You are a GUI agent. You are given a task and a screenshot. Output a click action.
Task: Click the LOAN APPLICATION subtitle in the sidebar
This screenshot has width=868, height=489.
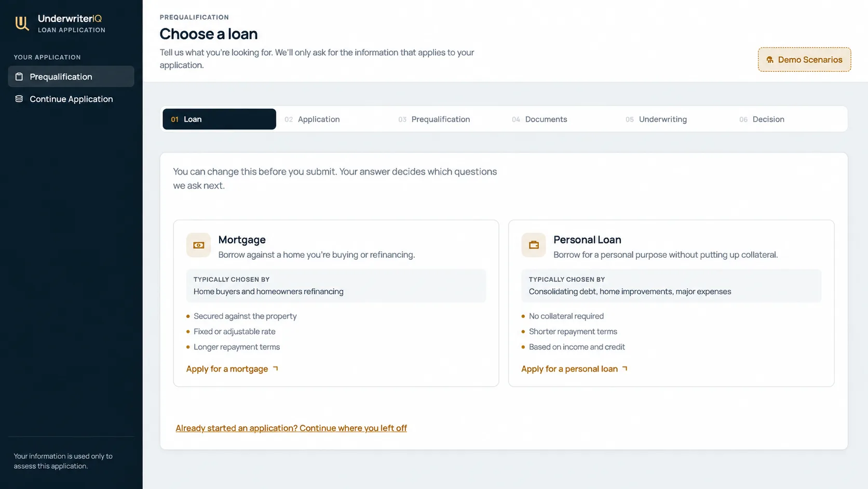click(72, 30)
